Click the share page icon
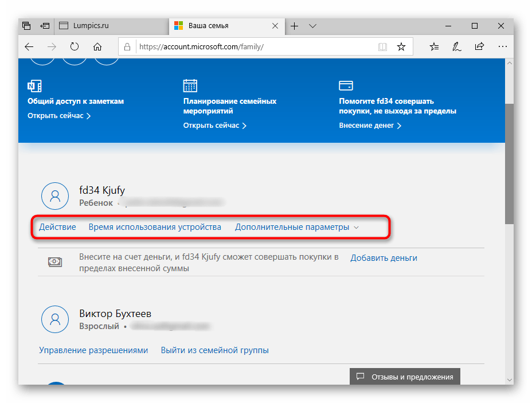Screen dimensions: 532x403 tap(479, 46)
